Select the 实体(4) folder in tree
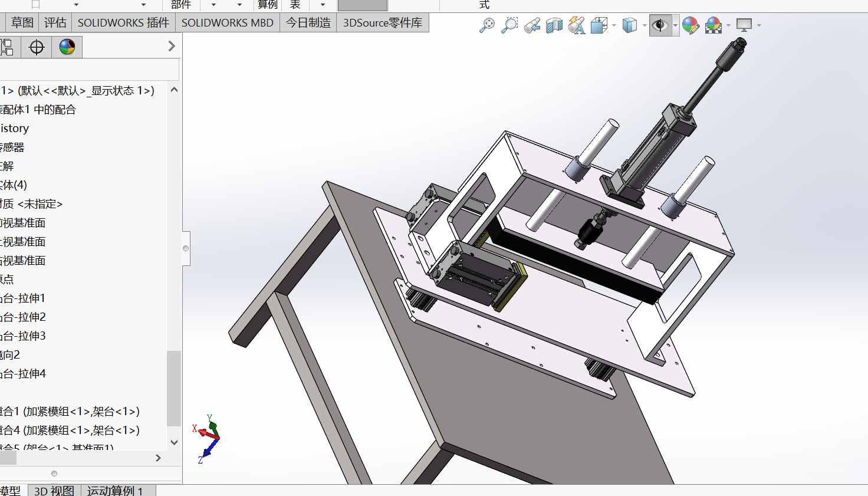 tap(14, 185)
